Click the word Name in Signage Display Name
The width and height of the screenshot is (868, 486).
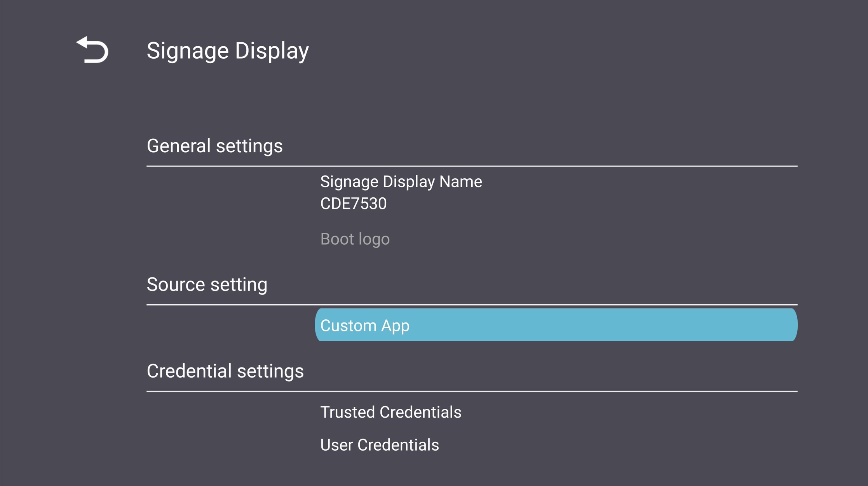[460, 182]
